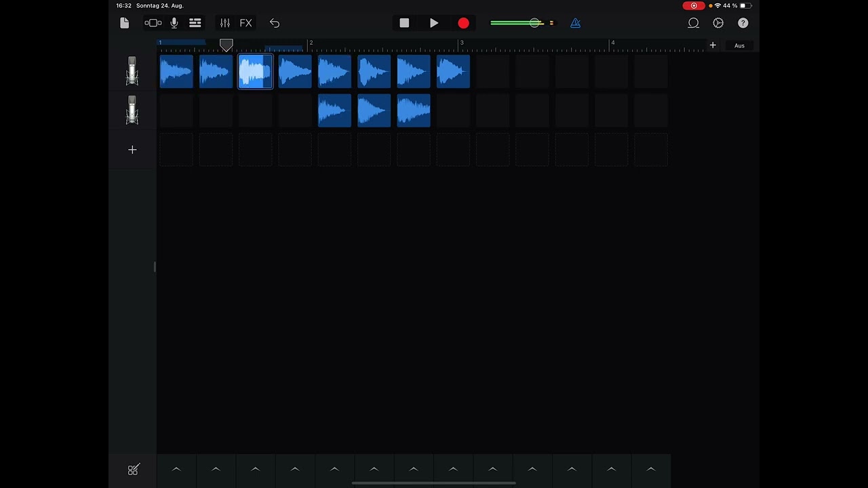Trigger column four with its chevron
Image resolution: width=868 pixels, height=488 pixels.
(x=295, y=469)
